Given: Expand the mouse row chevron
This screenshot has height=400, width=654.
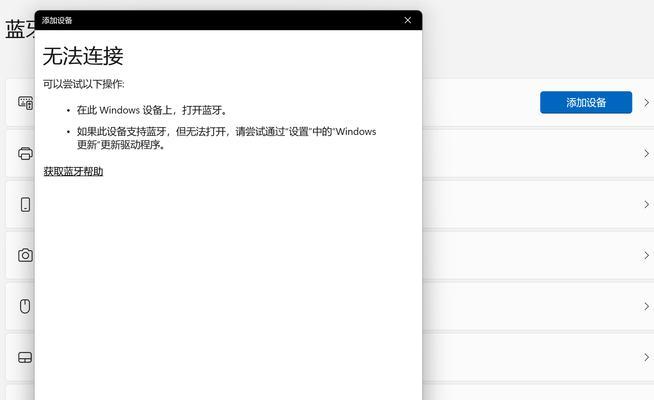Looking at the screenshot, I should [x=646, y=306].
